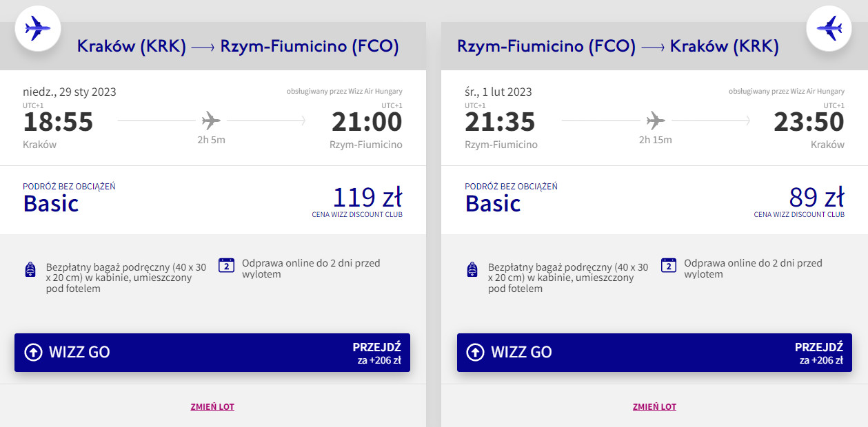Click the backpack baggage icon on the return flight
868x427 pixels.
(472, 269)
